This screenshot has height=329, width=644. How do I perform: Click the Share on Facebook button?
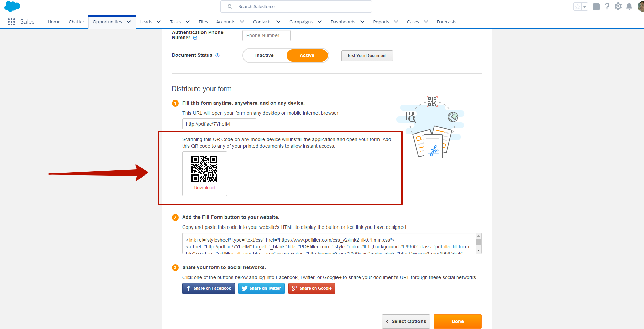point(208,288)
